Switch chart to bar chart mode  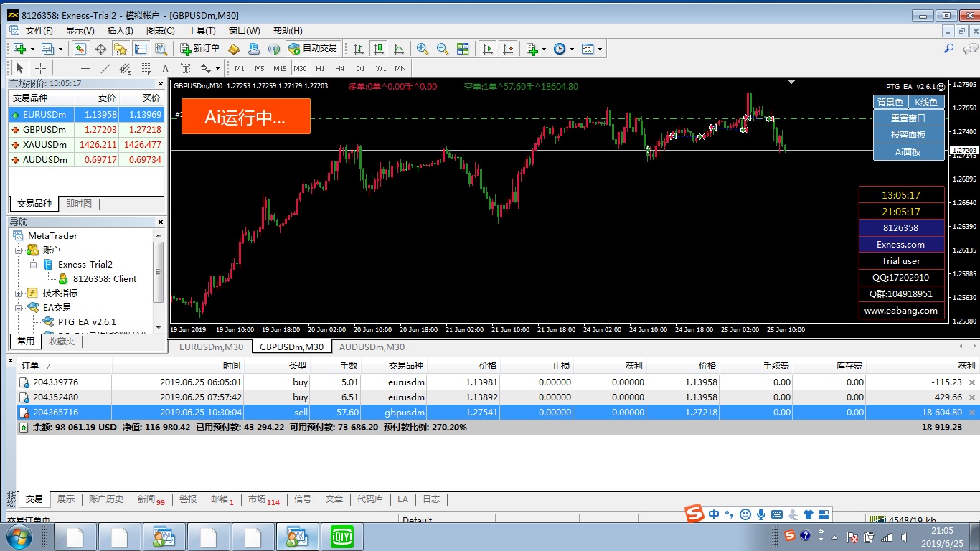pos(358,49)
